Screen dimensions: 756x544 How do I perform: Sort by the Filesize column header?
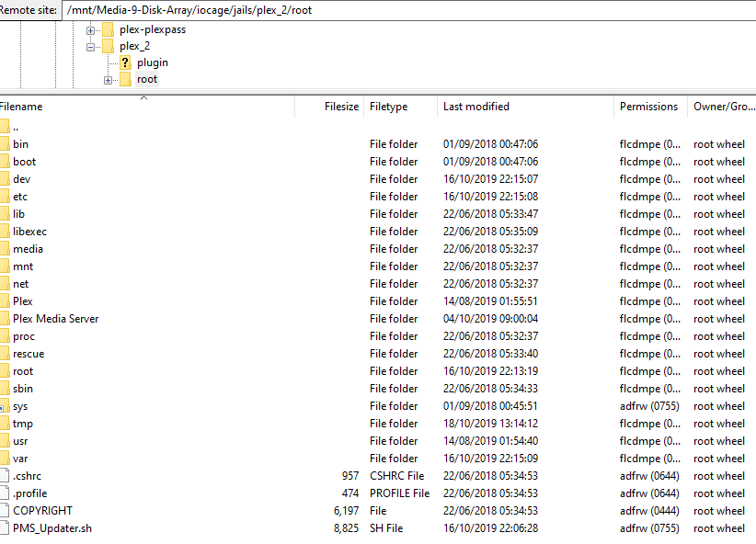329,107
